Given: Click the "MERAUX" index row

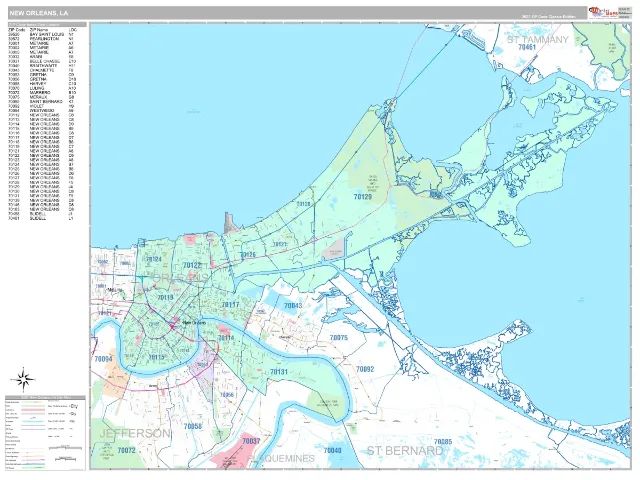Looking at the screenshot, I should [42, 98].
